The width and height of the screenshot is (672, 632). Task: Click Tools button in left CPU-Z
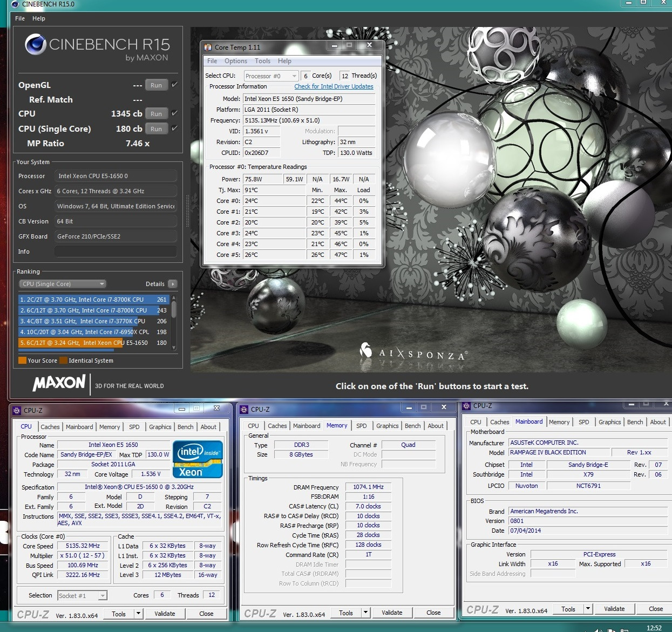119,614
